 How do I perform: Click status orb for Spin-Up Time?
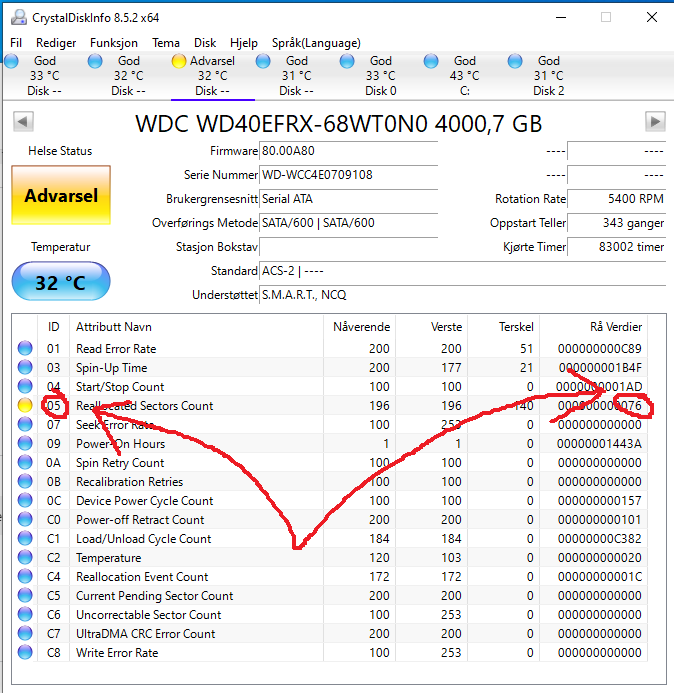pyautogui.click(x=25, y=367)
